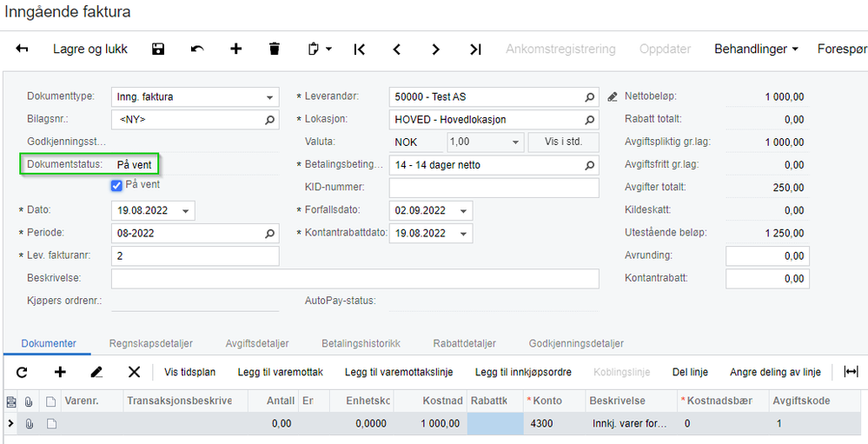Image resolution: width=868 pixels, height=444 pixels.
Task: Click the note icon in row
Action: coord(51,423)
